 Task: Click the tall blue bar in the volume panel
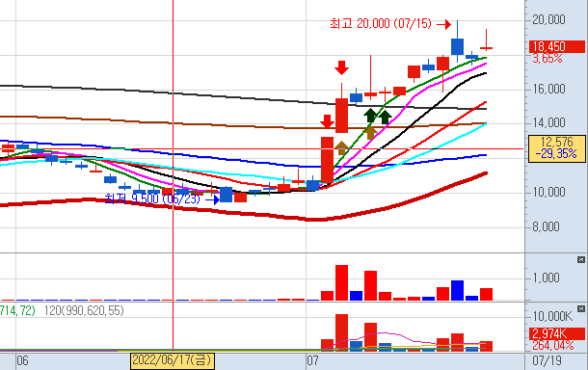[457, 290]
